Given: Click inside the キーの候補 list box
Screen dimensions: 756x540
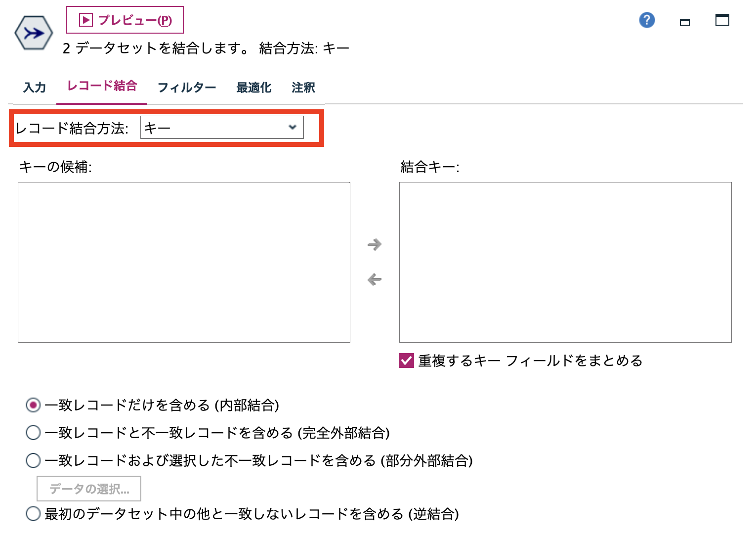Looking at the screenshot, I should (183, 262).
